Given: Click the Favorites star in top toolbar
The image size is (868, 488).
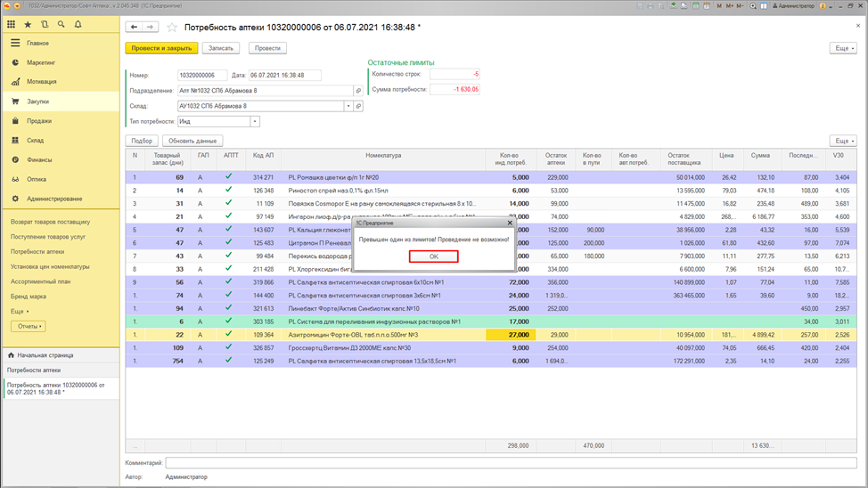Looking at the screenshot, I should 29,25.
